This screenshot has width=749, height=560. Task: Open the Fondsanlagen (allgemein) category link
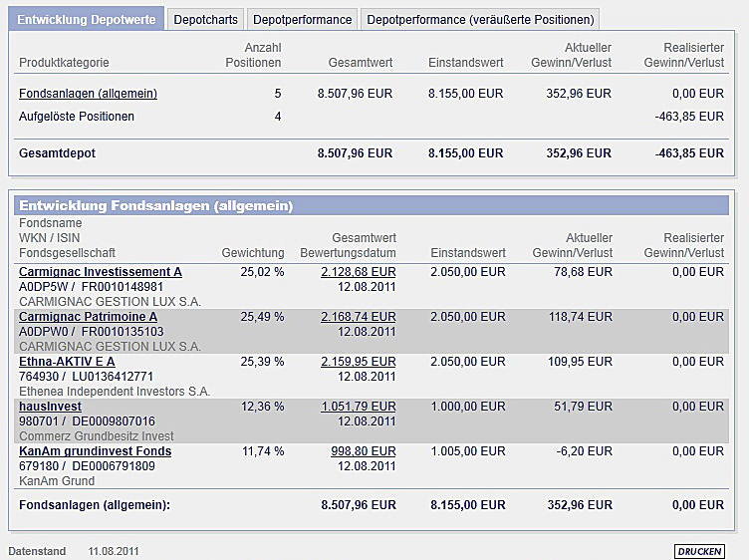click(x=88, y=94)
